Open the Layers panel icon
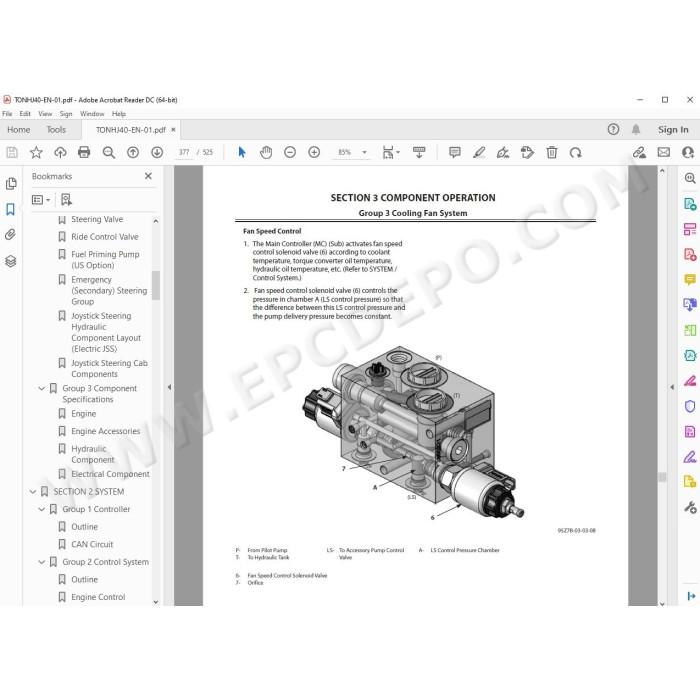The height and width of the screenshot is (700, 700). tap(11, 261)
